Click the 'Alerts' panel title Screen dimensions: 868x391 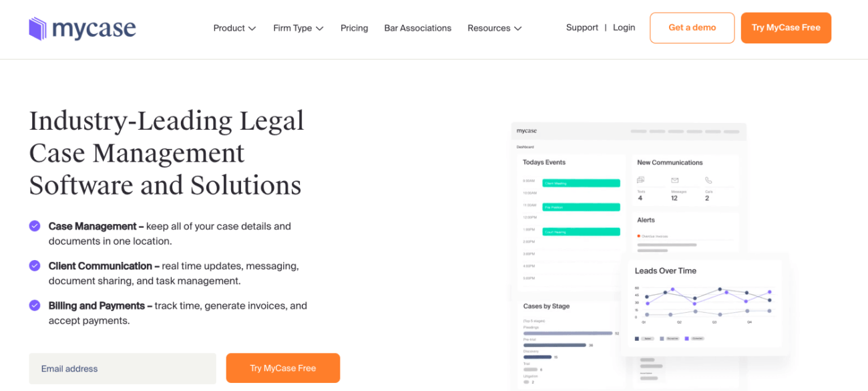coord(646,220)
